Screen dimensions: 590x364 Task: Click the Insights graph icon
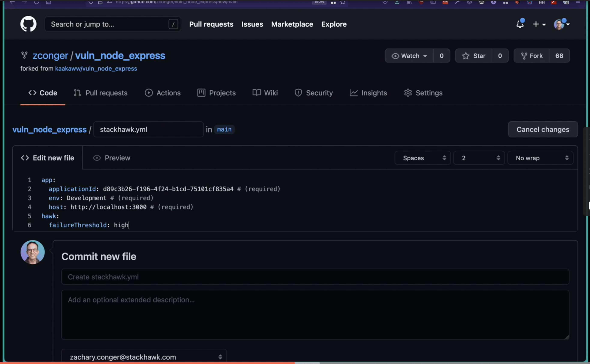point(353,93)
